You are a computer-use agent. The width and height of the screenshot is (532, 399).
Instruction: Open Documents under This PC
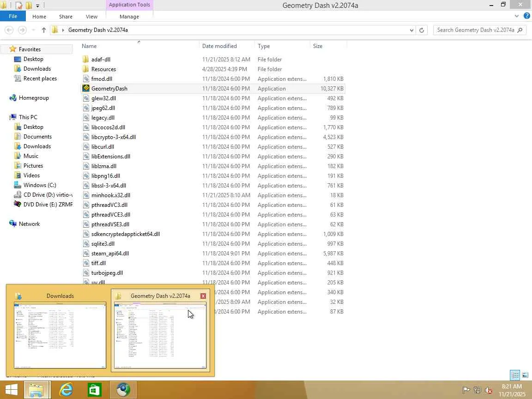37,136
